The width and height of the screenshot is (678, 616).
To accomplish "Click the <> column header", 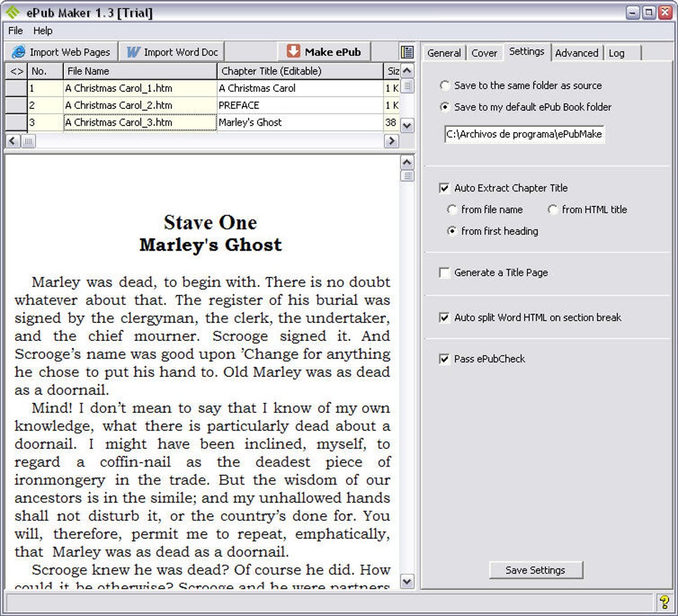I will click(x=17, y=71).
